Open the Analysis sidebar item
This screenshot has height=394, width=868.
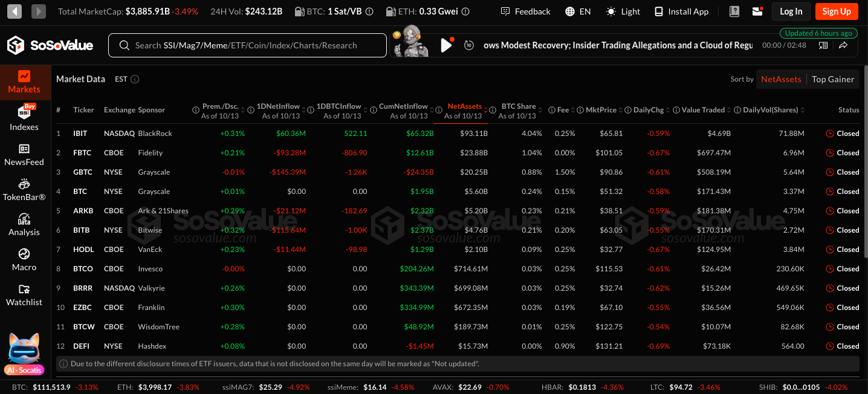tap(24, 225)
